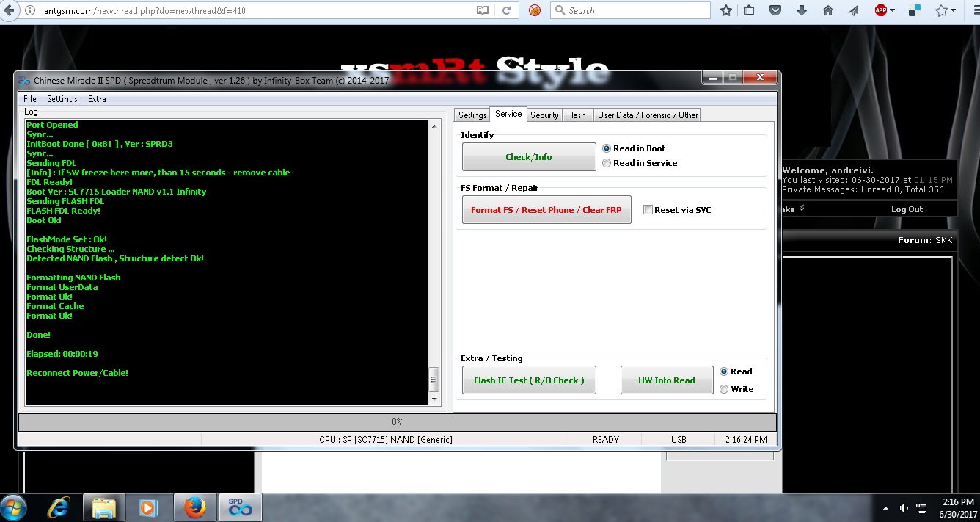Expand the forum quick links chevron
The height and width of the screenshot is (522, 980).
point(802,209)
